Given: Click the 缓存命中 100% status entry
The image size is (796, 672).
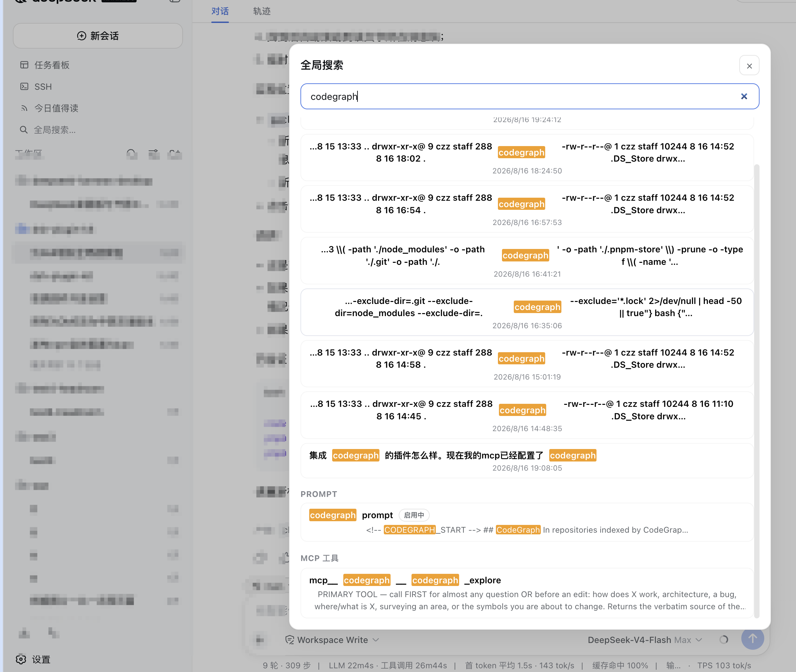Looking at the screenshot, I should [x=620, y=665].
